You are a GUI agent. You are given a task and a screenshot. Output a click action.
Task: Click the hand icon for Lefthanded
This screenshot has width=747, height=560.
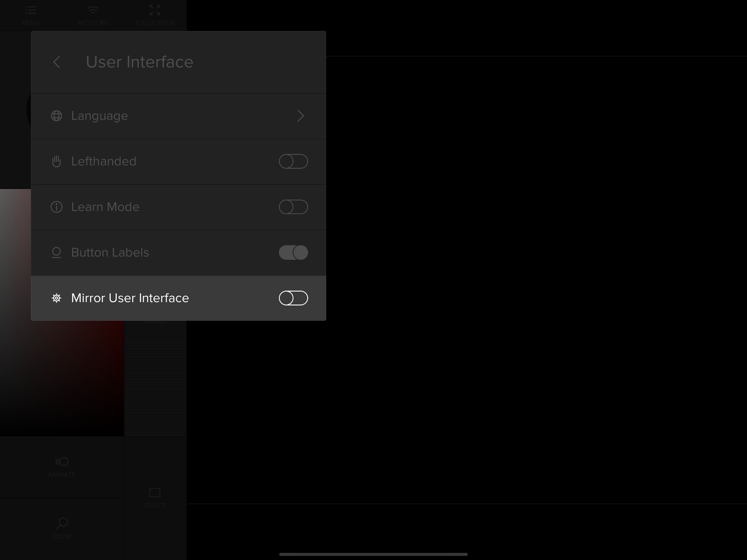pyautogui.click(x=56, y=161)
